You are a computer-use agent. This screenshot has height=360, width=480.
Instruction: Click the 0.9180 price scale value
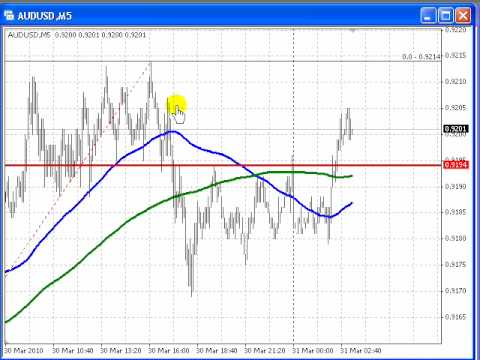(x=455, y=239)
